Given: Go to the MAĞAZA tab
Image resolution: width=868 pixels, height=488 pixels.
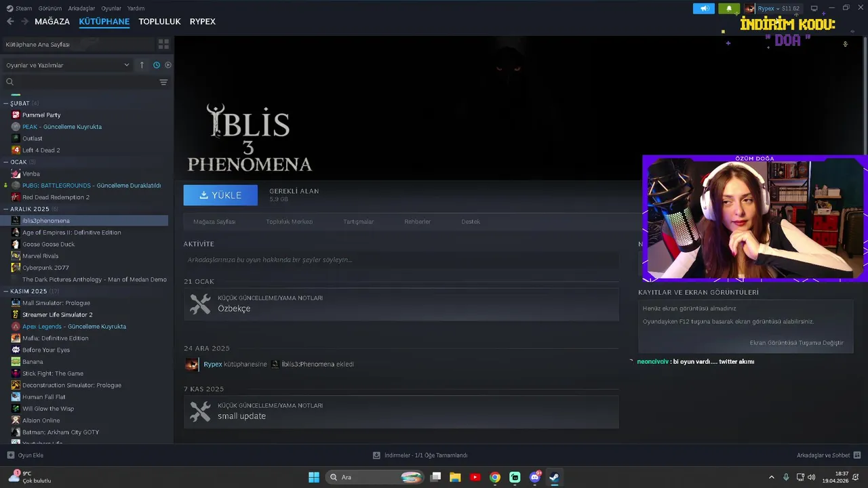Looking at the screenshot, I should (x=52, y=22).
